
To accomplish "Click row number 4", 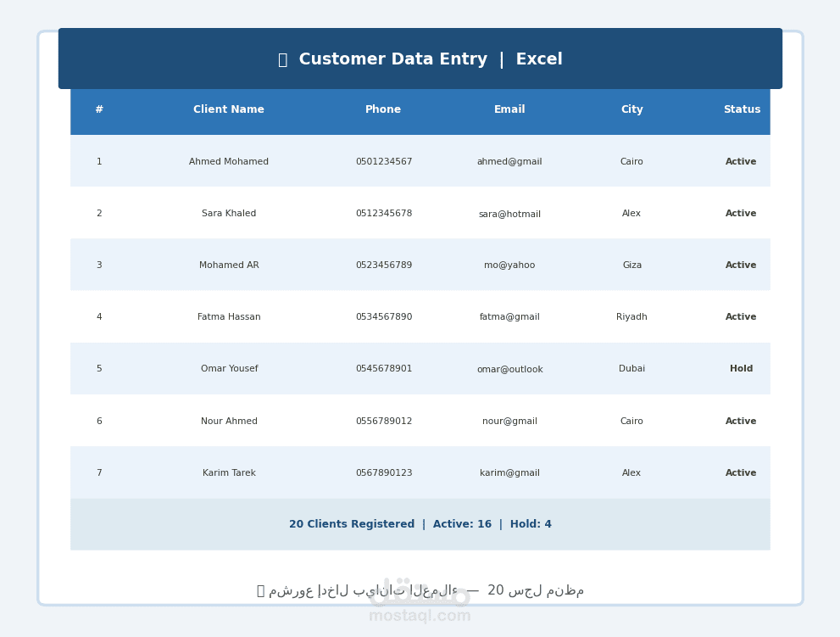I will click(x=99, y=317).
